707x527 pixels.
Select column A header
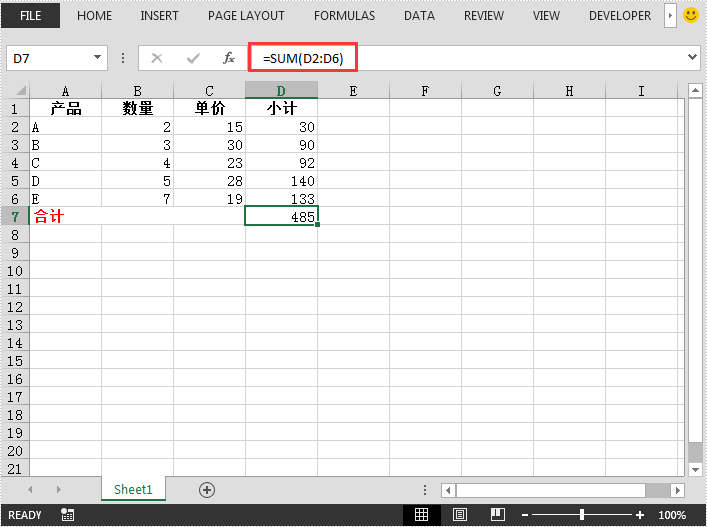tap(65, 91)
